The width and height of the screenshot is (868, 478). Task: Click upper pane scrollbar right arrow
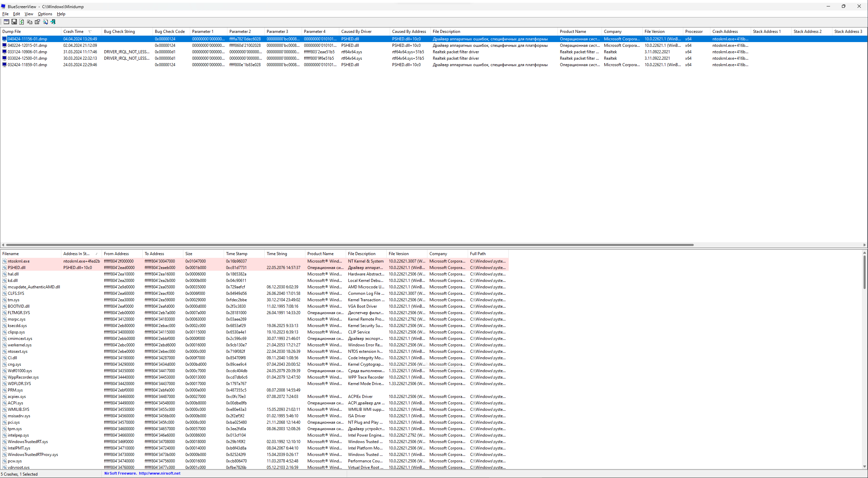point(865,245)
